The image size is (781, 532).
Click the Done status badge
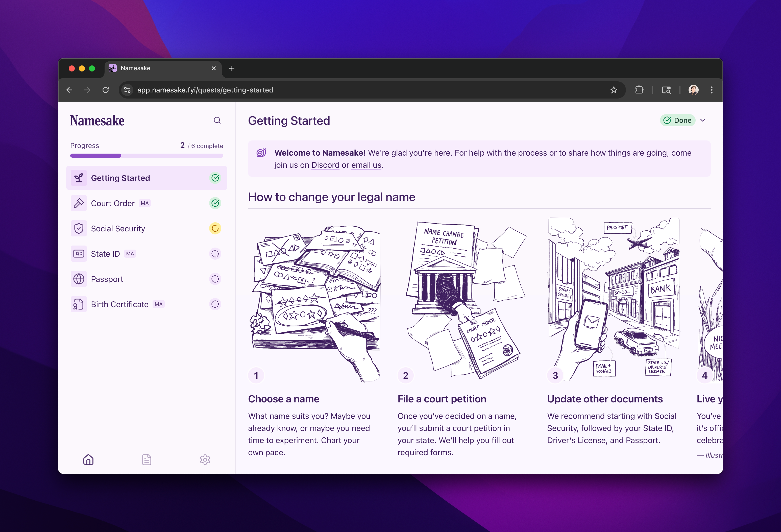point(677,120)
